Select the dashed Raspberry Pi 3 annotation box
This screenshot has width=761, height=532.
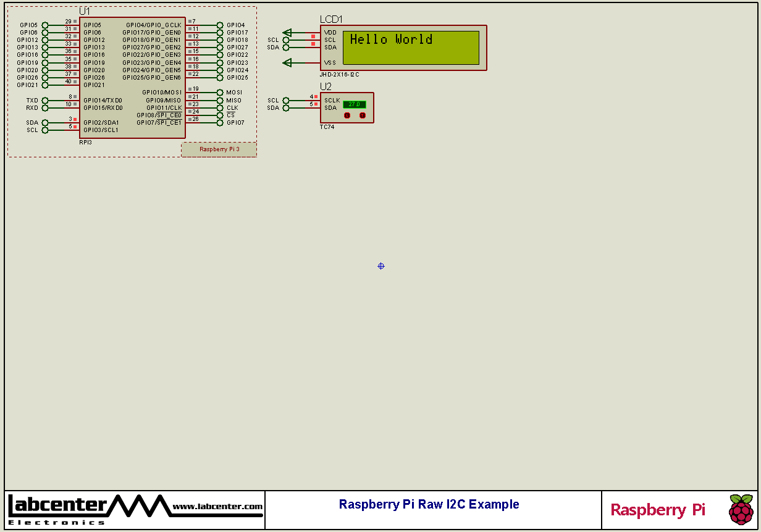pyautogui.click(x=219, y=149)
